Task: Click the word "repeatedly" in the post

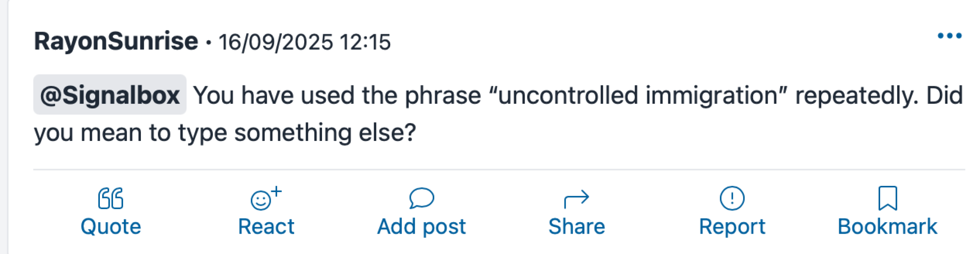Action: [x=856, y=95]
